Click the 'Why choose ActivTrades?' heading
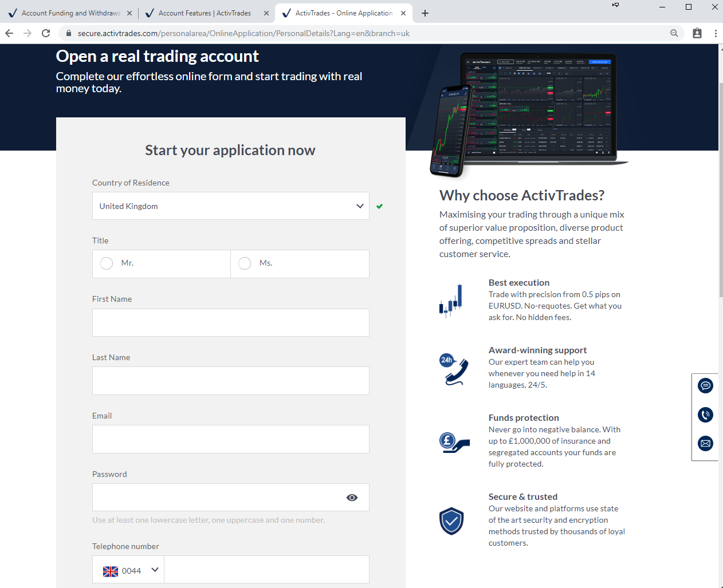This screenshot has width=723, height=588. click(522, 195)
